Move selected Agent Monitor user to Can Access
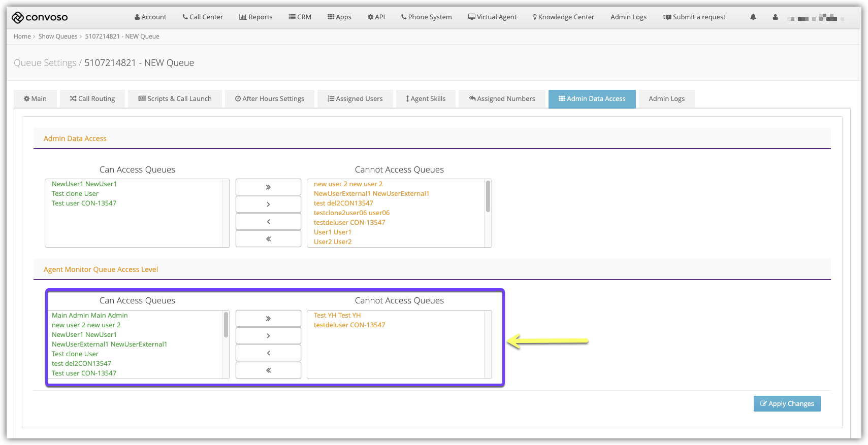868x445 pixels. pyautogui.click(x=268, y=353)
